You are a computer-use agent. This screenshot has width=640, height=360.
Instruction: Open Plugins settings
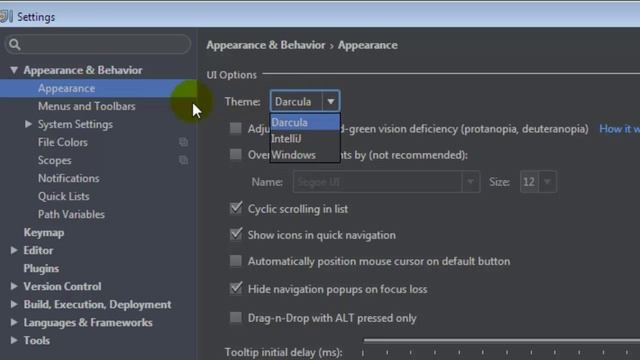(41, 268)
